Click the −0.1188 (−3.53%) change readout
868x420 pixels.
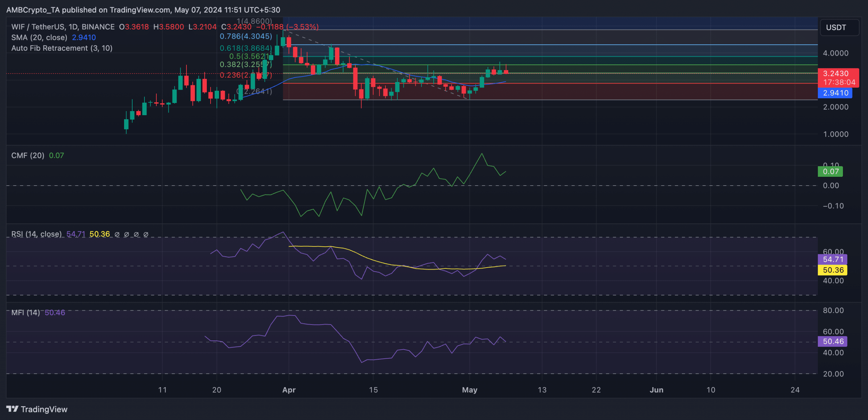coord(287,27)
